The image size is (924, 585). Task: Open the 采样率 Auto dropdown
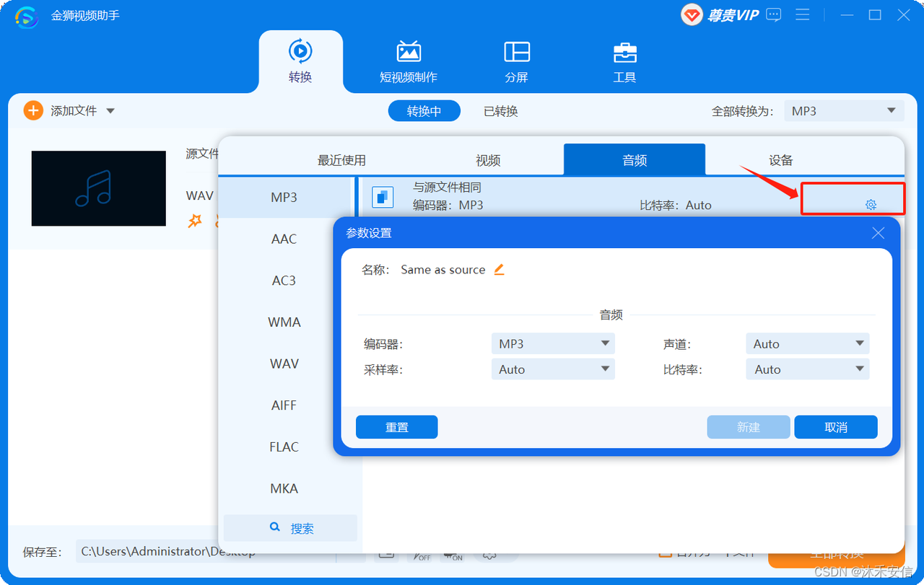coord(553,369)
